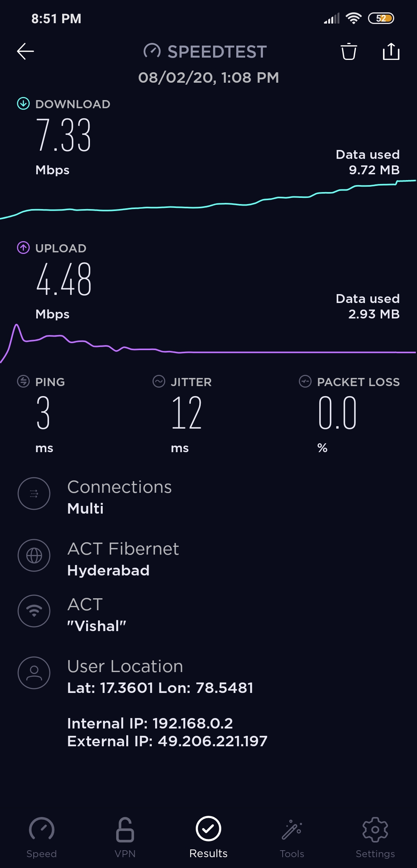This screenshot has height=868, width=417.
Task: Tap the download arrow icon
Action: tap(23, 104)
